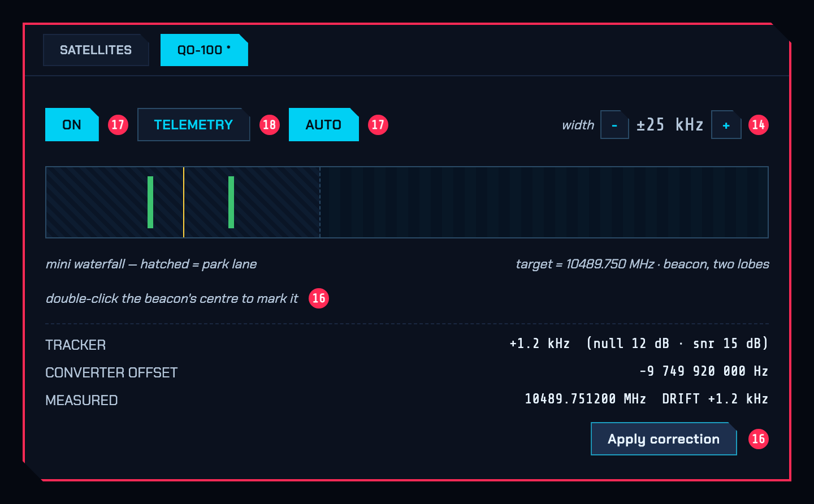Click the TRACKER label
Screen dimensions: 814x504
click(75, 345)
